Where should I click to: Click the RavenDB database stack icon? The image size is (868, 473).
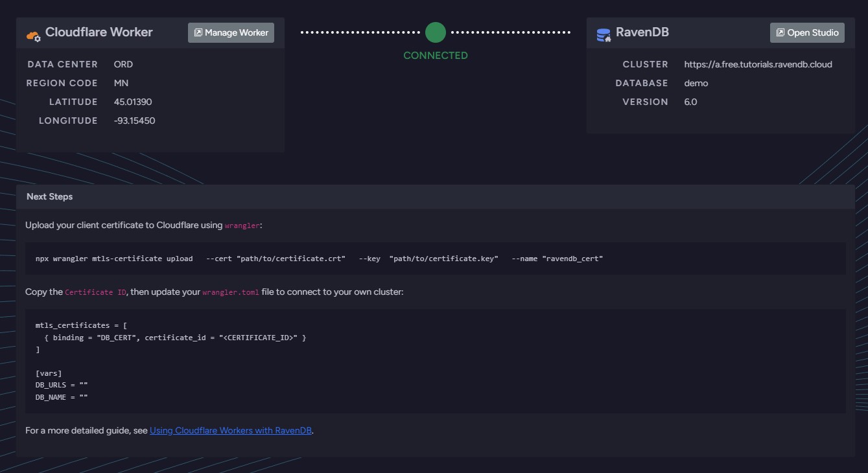602,32
